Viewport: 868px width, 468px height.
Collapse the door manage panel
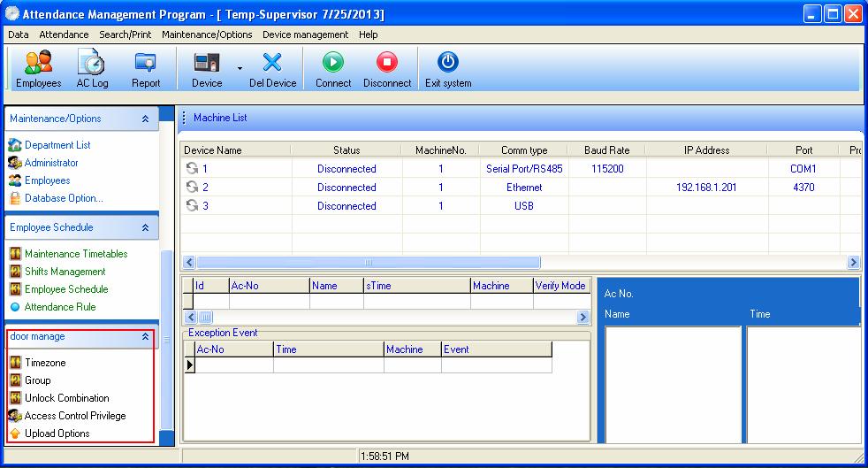tap(145, 337)
